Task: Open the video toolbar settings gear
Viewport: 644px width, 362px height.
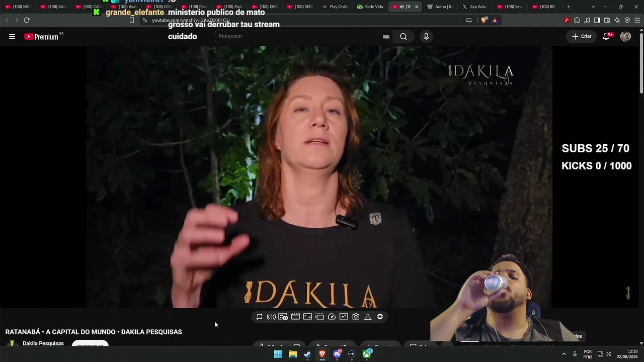Action: pos(380,317)
